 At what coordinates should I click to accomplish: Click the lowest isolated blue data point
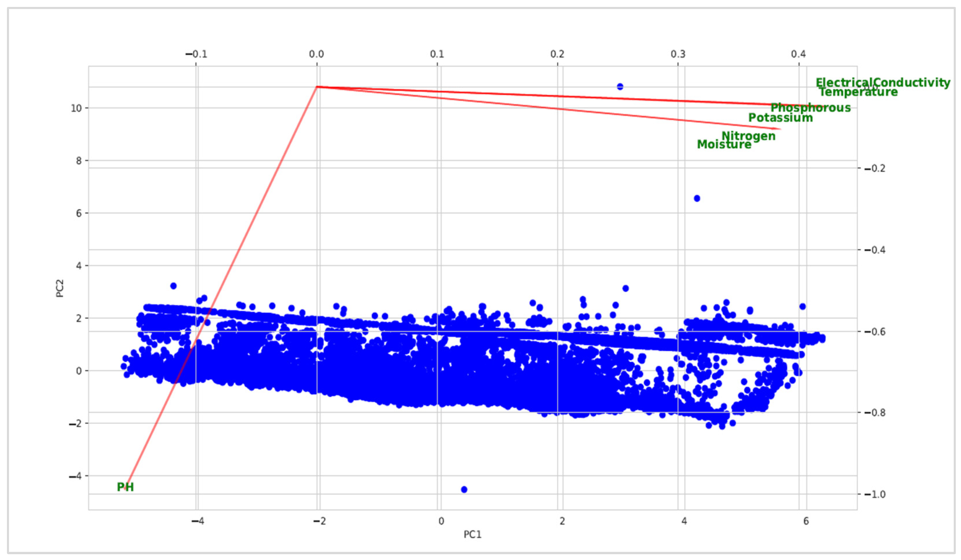tap(464, 490)
